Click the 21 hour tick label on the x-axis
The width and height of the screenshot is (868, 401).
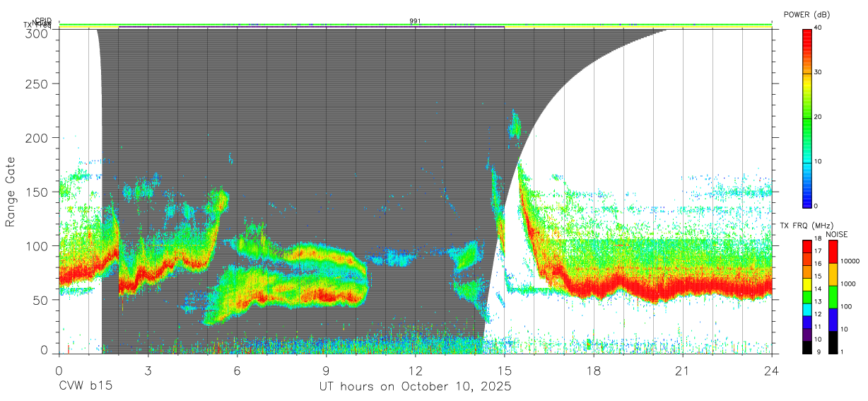[683, 371]
